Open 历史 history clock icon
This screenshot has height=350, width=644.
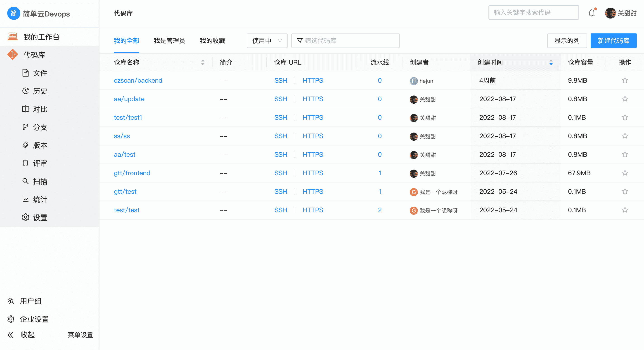(x=25, y=91)
